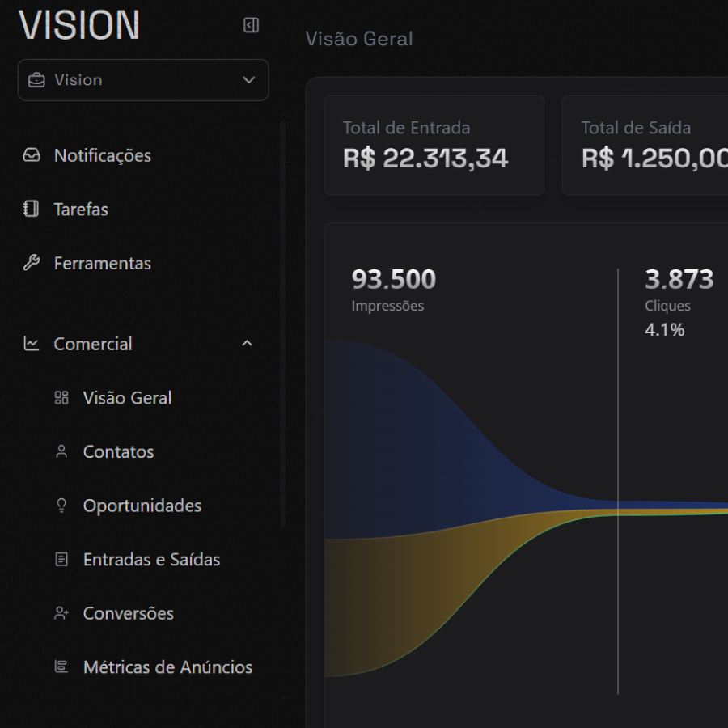Collapse the Comercial section chevron
Screen dimensions: 728x728
pyautogui.click(x=248, y=344)
